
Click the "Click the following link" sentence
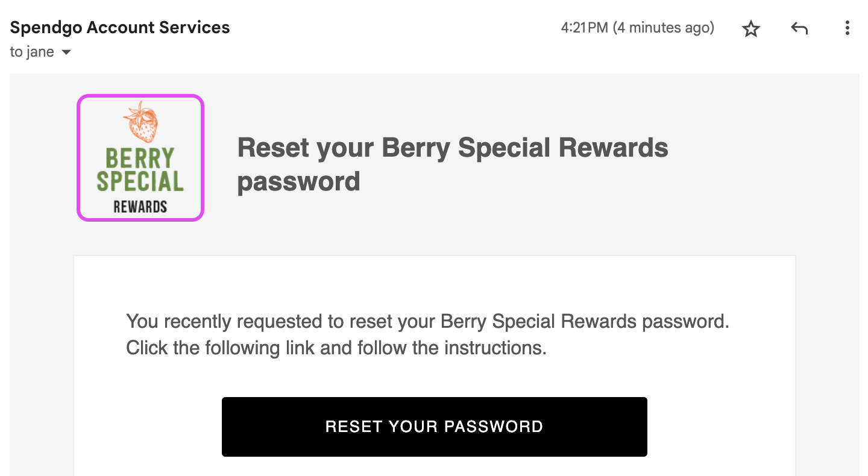[336, 348]
